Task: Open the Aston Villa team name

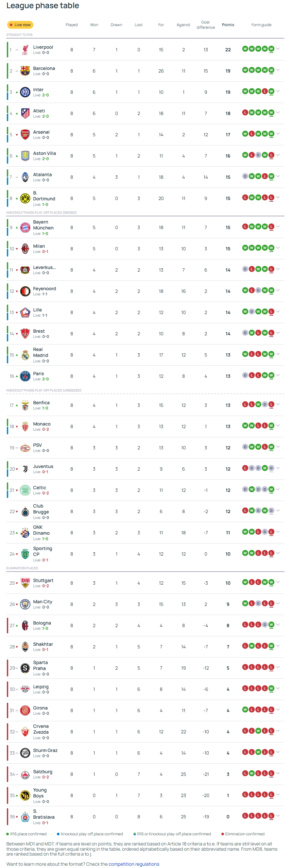Action: (44, 153)
